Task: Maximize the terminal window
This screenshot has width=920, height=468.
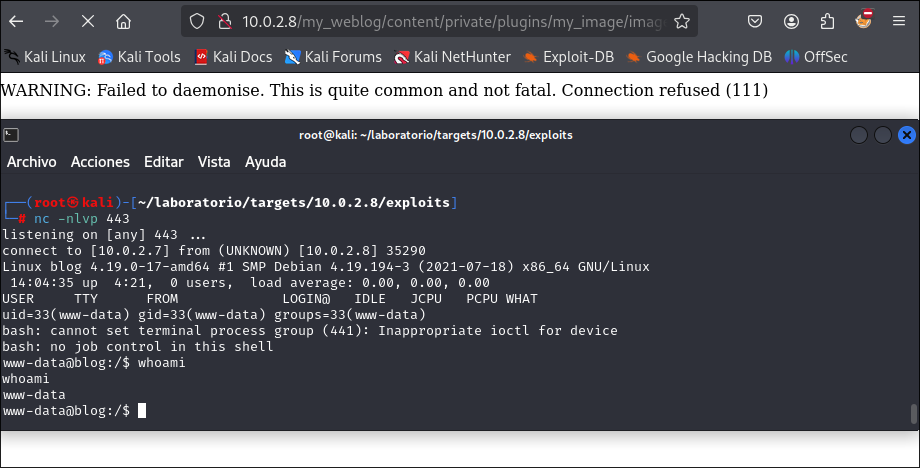Action: click(883, 135)
